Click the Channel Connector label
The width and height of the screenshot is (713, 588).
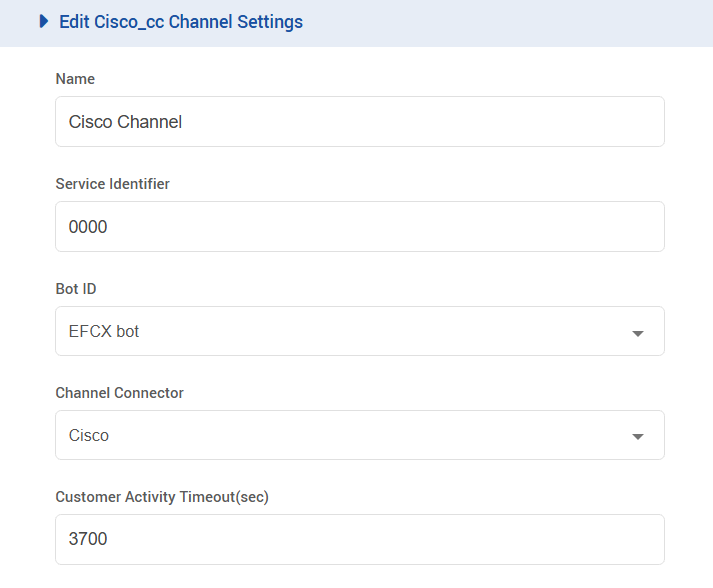click(119, 393)
